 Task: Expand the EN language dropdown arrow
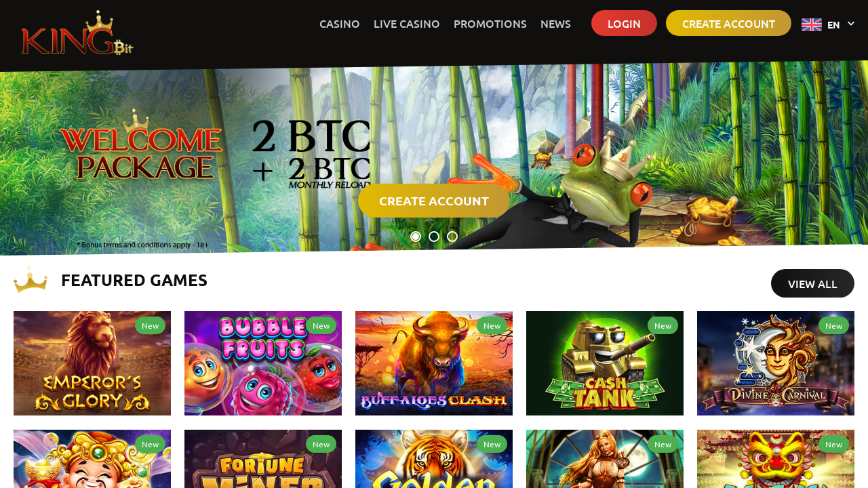point(851,24)
